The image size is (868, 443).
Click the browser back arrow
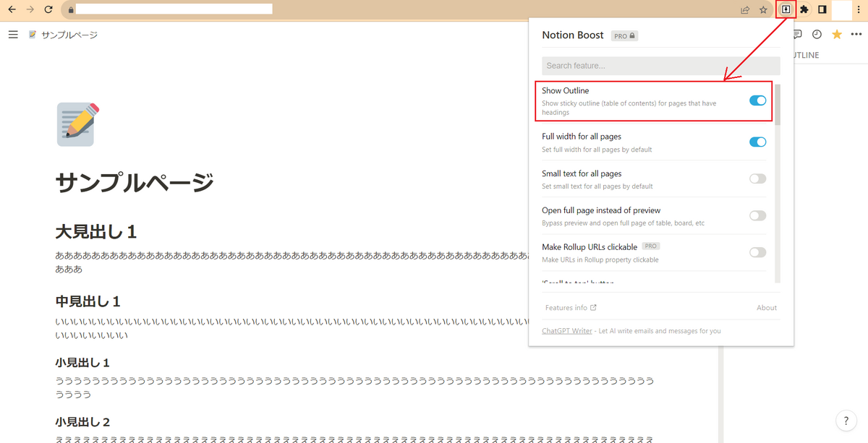click(x=12, y=10)
